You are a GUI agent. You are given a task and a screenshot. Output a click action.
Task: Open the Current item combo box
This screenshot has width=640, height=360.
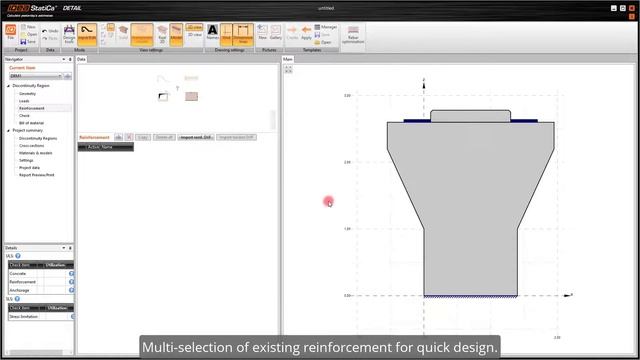pos(36,76)
